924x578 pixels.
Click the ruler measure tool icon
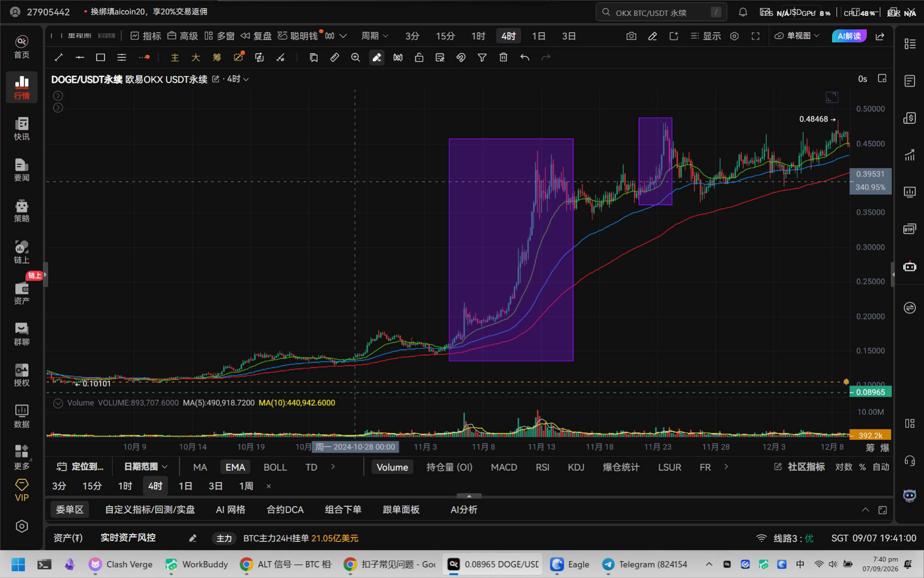pos(334,58)
